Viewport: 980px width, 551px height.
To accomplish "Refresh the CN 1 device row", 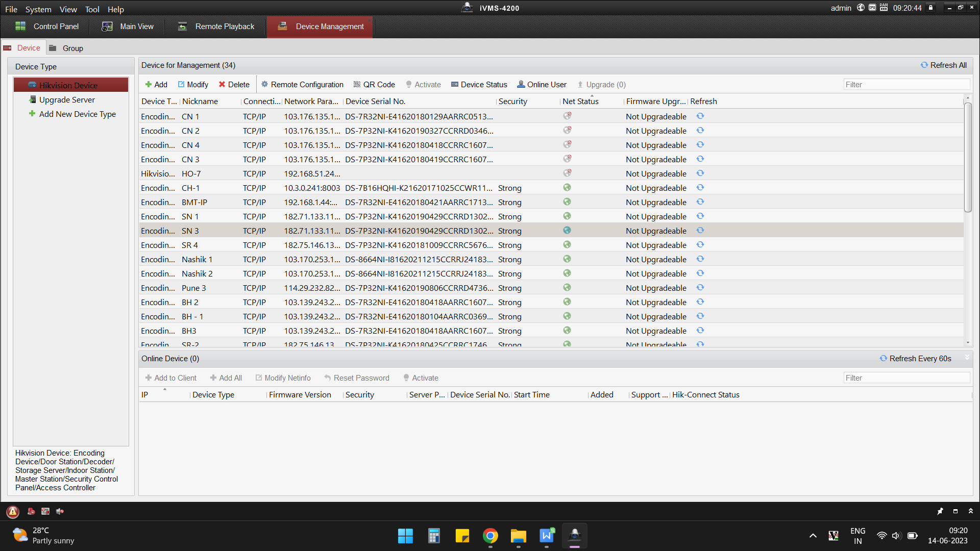I will [700, 116].
